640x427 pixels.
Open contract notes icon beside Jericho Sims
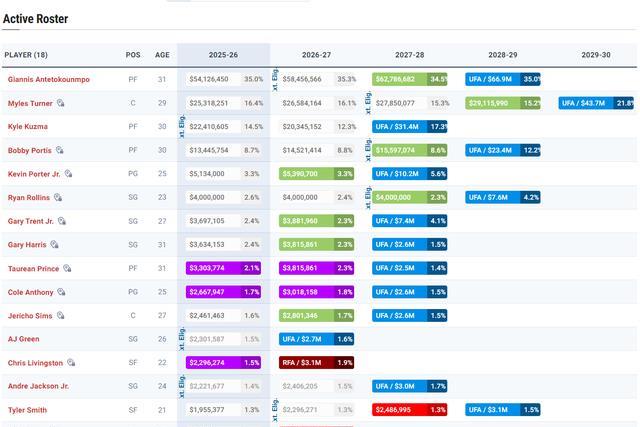60,316
